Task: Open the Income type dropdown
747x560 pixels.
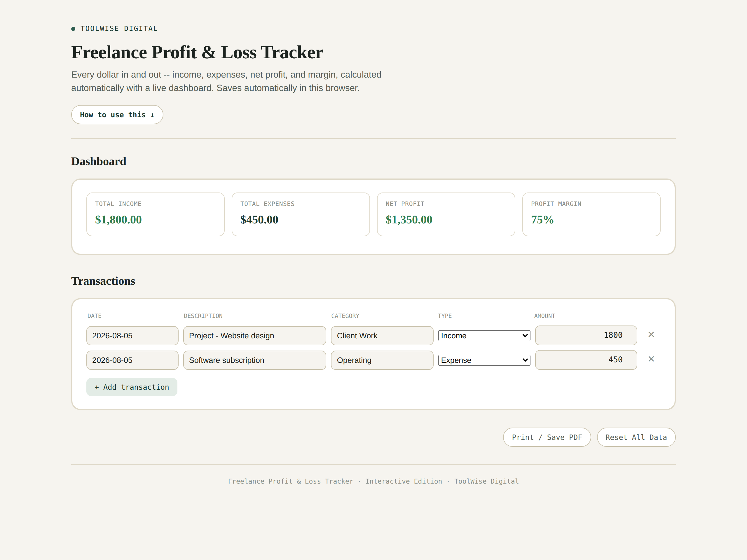Action: (x=484, y=336)
